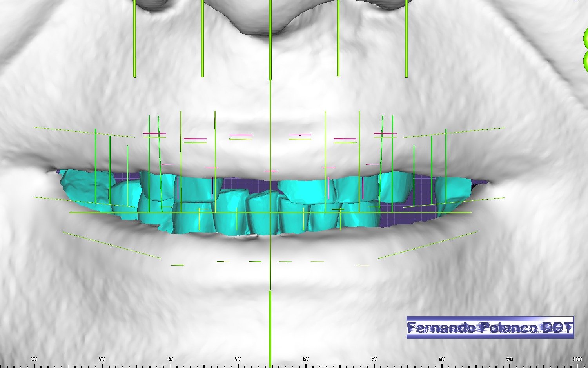Click the 50 mark on the bottom ruler
Image resolution: width=588 pixels, height=368 pixels.
click(x=238, y=359)
